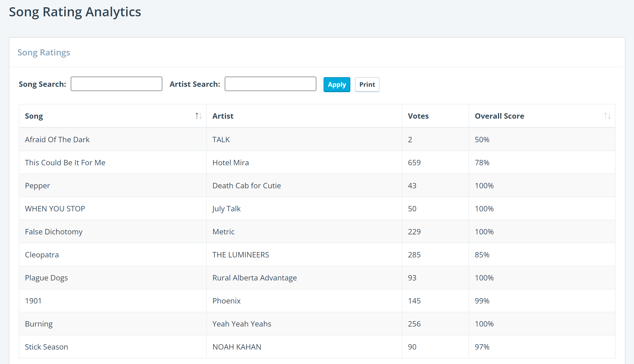This screenshot has width=634, height=364.
Task: Click the Apply button
Action: coord(337,85)
